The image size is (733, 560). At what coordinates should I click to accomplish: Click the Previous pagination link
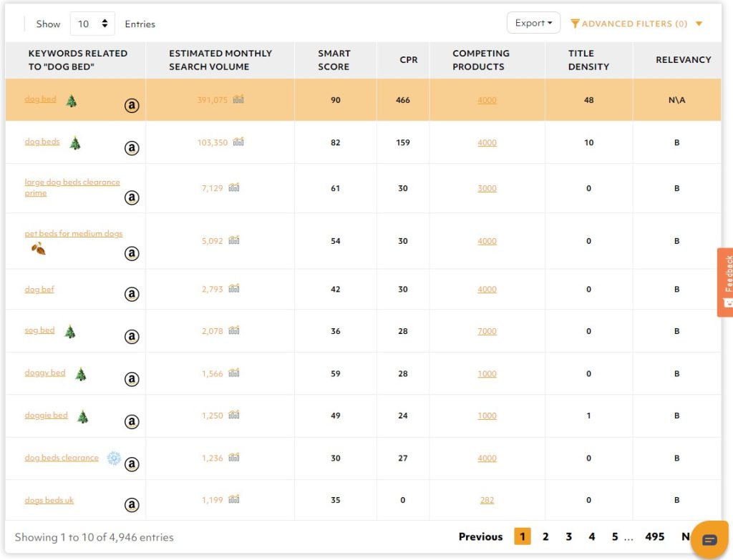480,536
